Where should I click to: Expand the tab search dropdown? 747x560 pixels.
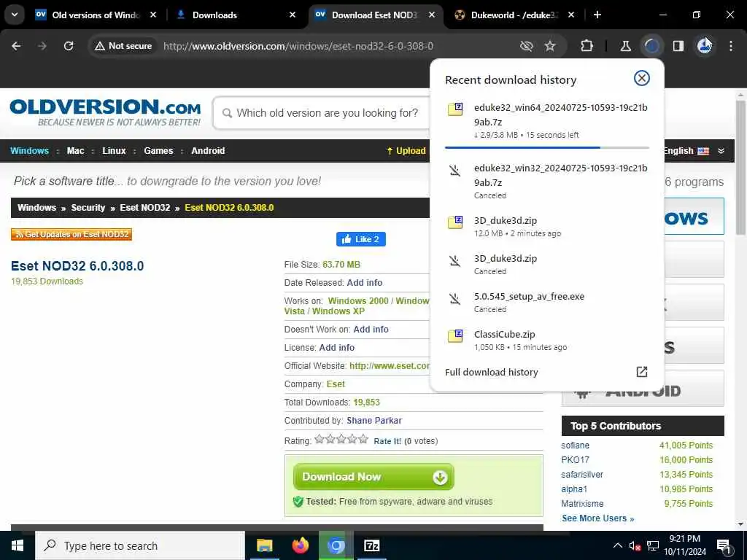[x=15, y=15]
